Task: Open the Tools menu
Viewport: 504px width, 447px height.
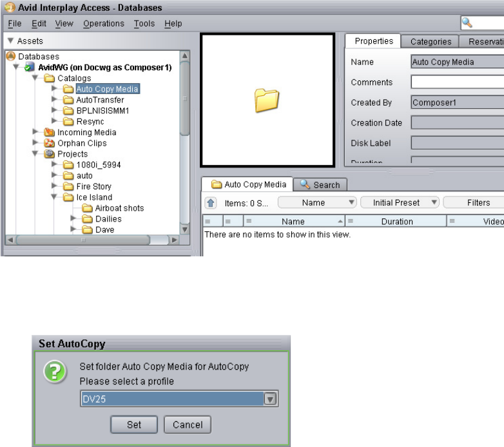Action: 144,23
